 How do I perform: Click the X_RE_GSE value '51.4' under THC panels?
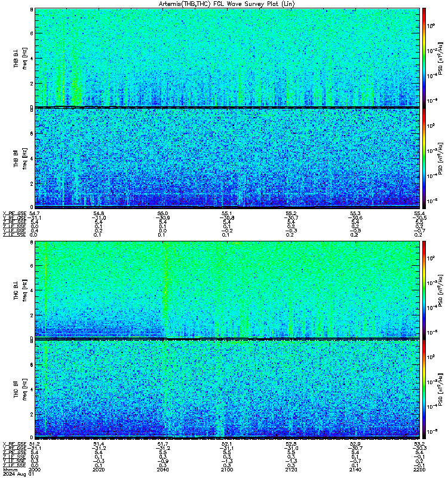(99, 444)
